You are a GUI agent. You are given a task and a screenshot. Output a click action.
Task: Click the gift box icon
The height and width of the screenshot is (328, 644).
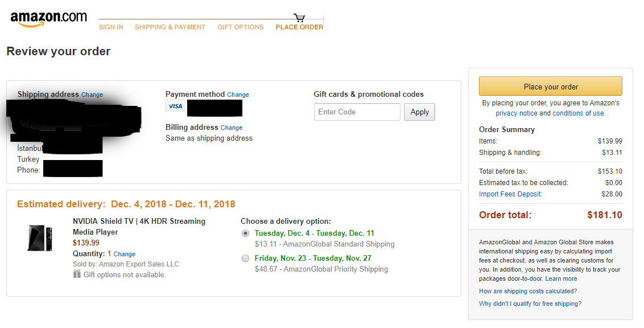[77, 274]
